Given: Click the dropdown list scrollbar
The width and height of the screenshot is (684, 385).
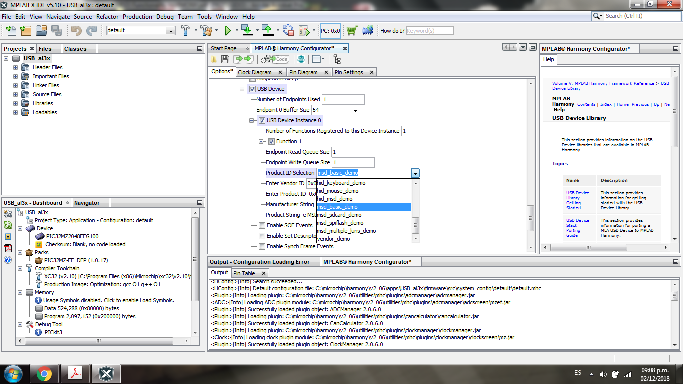Looking at the screenshot, I should click(x=415, y=211).
